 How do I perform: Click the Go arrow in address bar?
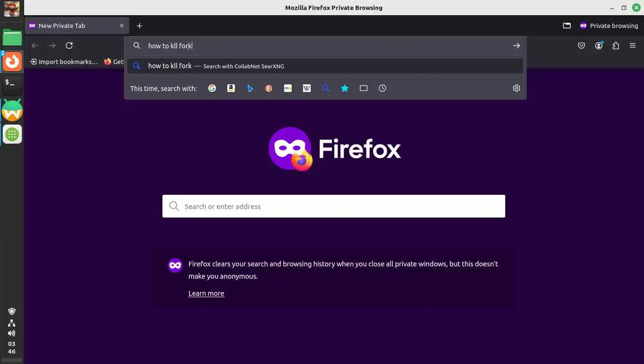pos(517,45)
